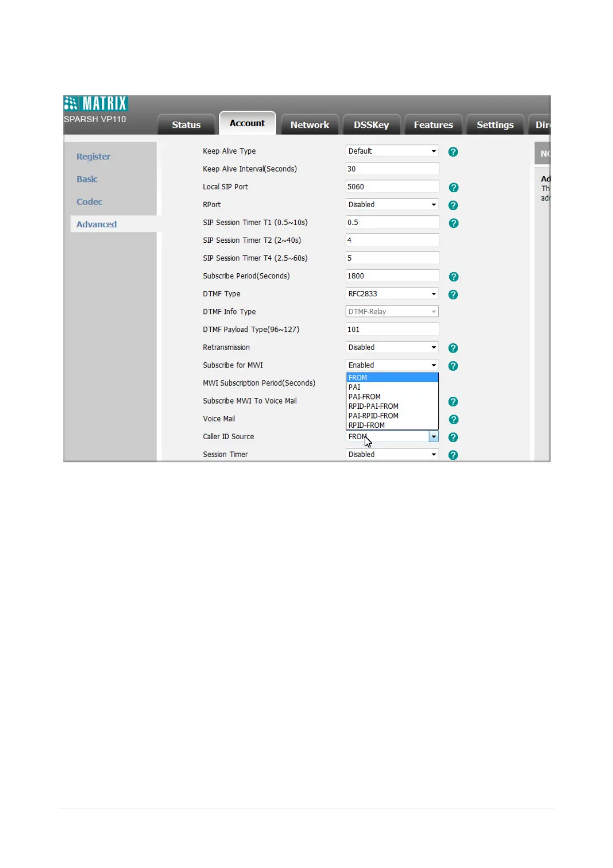Image resolution: width=613 pixels, height=868 pixels.
Task: Focus the DTMF Payload Type field
Action: pos(392,329)
